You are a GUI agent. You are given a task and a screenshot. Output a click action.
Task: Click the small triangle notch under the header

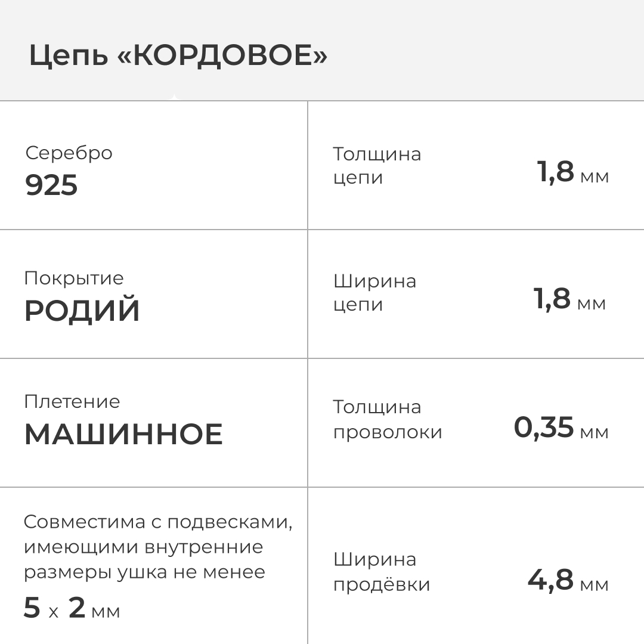[174, 97]
